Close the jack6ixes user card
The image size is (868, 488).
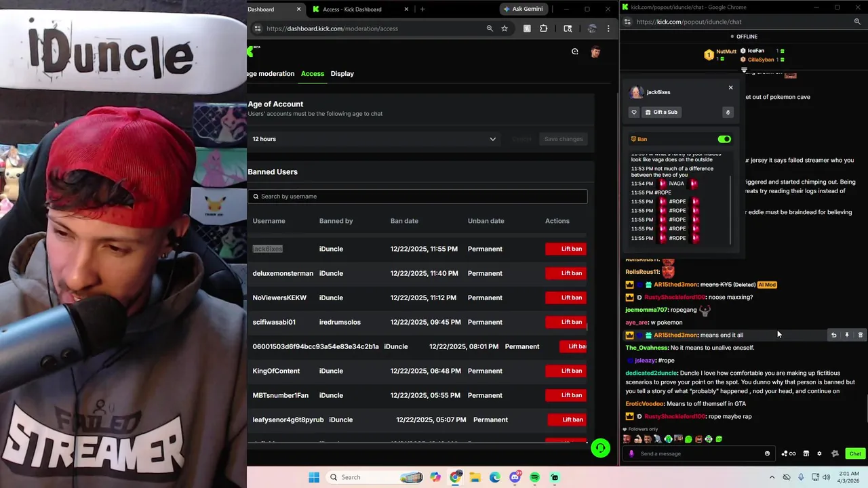(730, 87)
